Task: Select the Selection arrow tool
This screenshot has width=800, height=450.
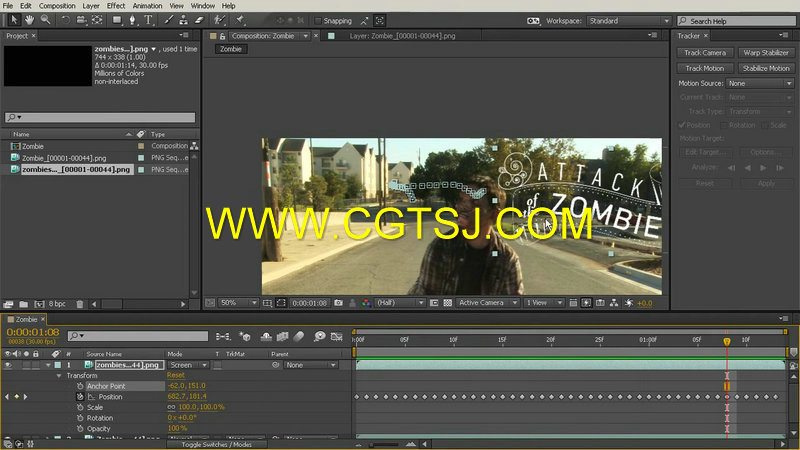Action: pos(14,20)
